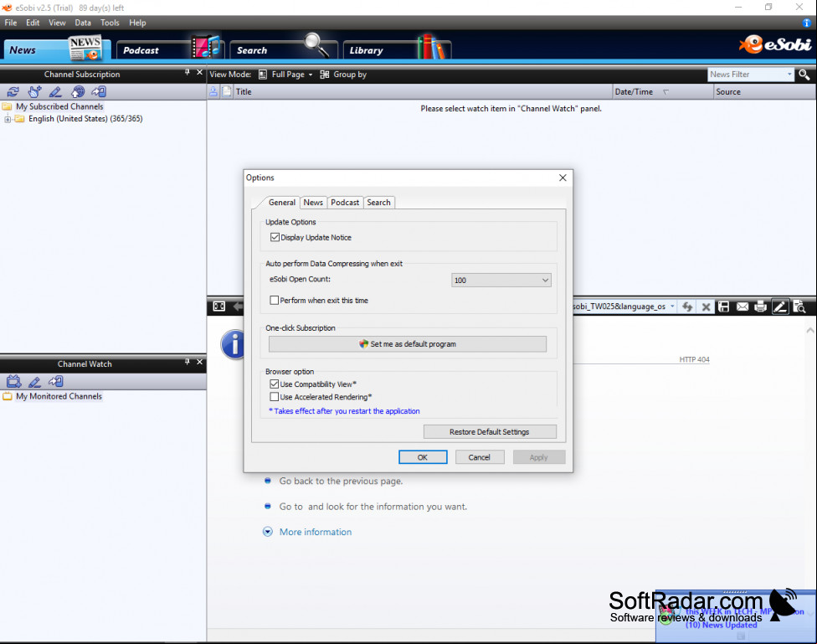Open the Search main tab
817x644 pixels.
[283, 49]
